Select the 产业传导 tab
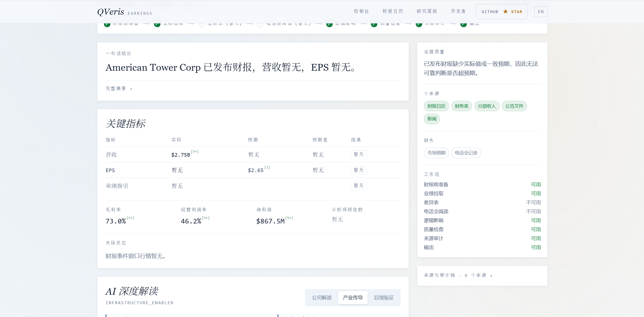644x317 pixels. pos(353,298)
